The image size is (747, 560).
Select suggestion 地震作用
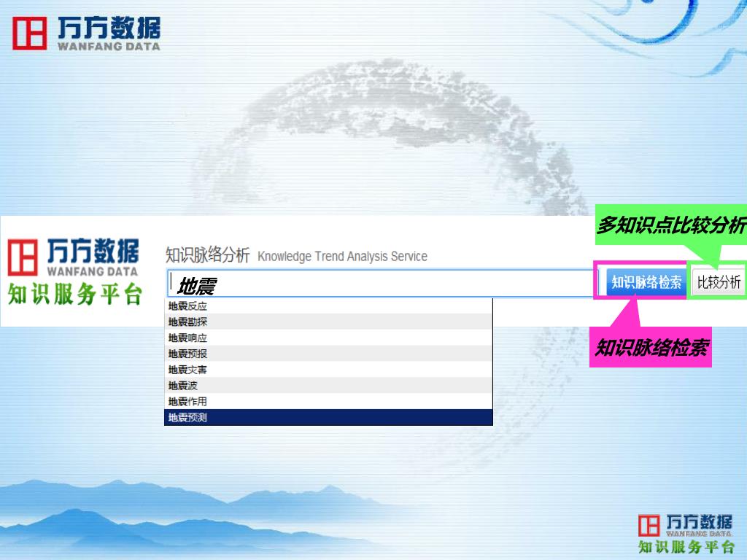point(328,402)
